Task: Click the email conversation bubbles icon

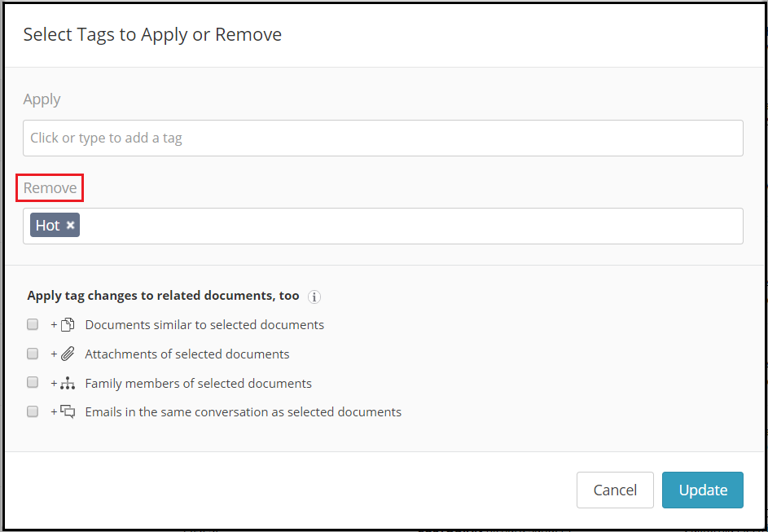Action: [x=68, y=411]
